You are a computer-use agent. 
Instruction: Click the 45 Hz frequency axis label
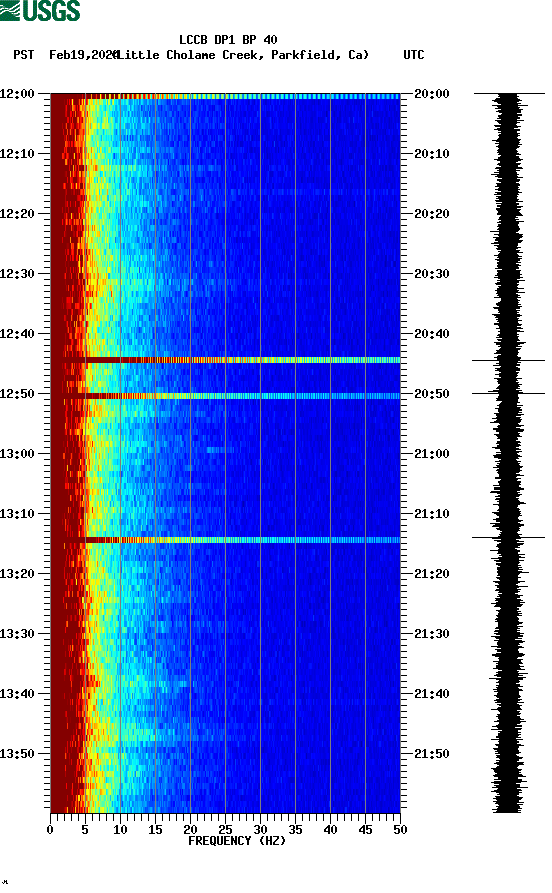(x=365, y=830)
